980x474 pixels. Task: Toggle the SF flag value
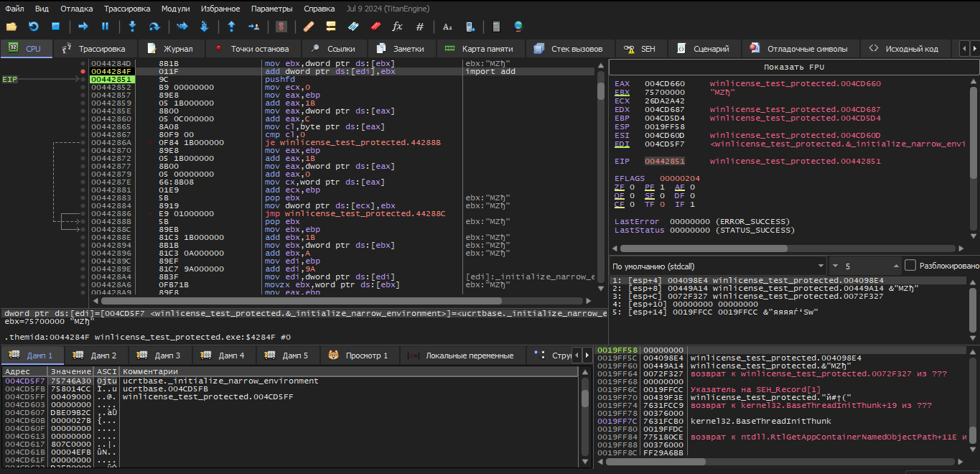661,195
